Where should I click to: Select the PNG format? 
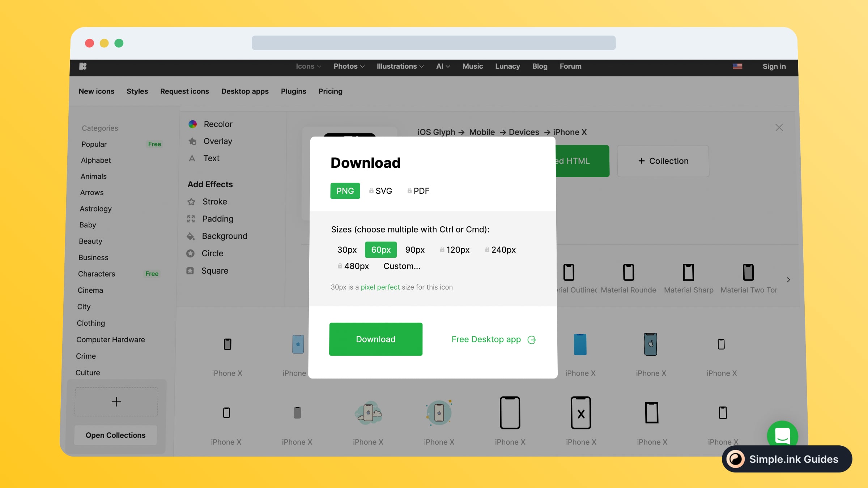point(345,191)
